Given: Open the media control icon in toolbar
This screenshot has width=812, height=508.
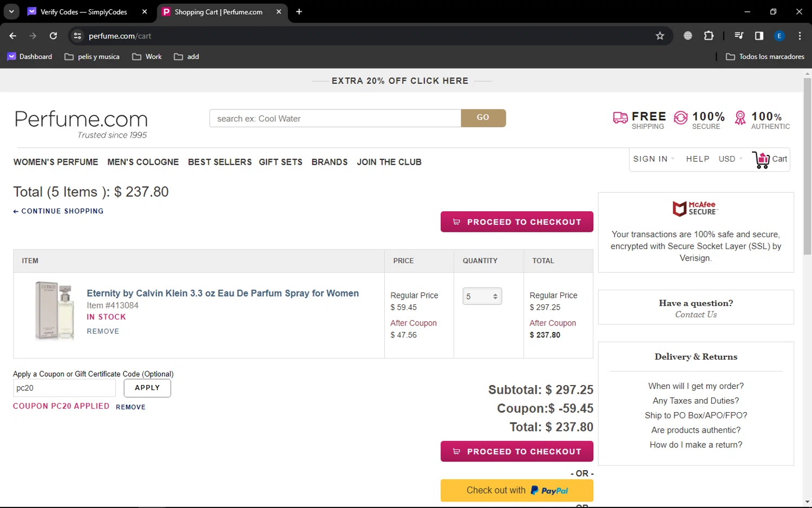Looking at the screenshot, I should 739,36.
